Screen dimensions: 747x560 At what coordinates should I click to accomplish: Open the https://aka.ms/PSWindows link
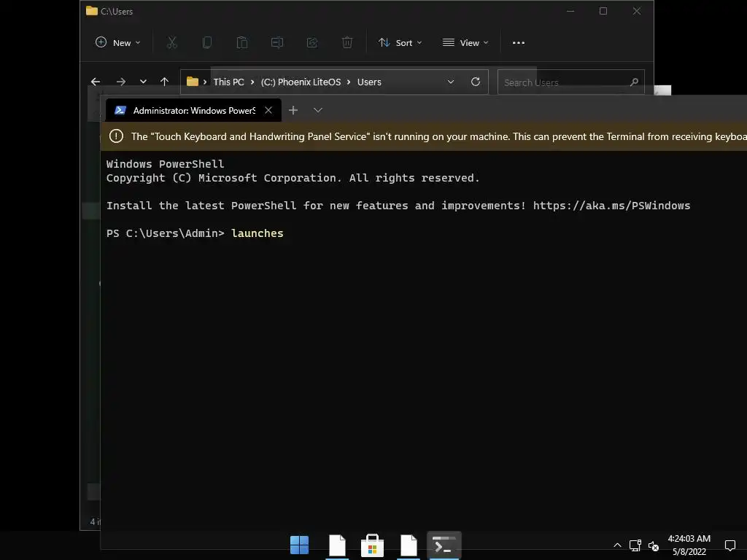pyautogui.click(x=611, y=206)
